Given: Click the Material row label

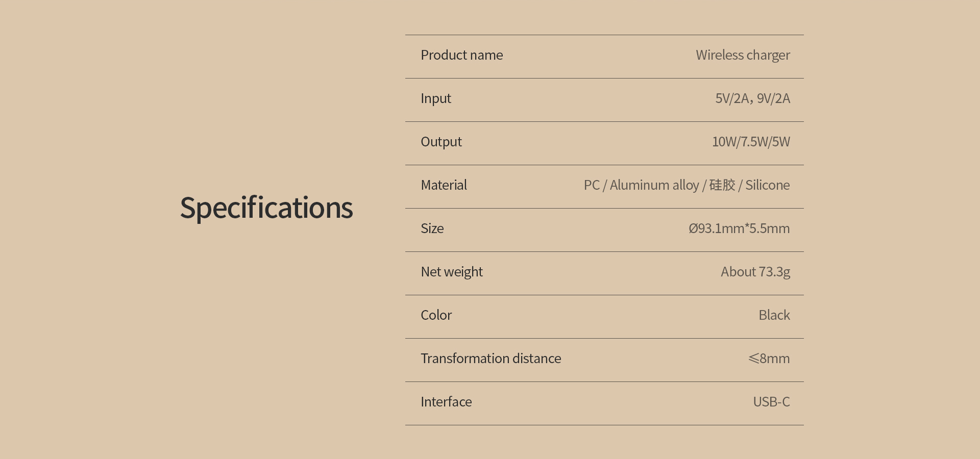Looking at the screenshot, I should click(x=444, y=185).
